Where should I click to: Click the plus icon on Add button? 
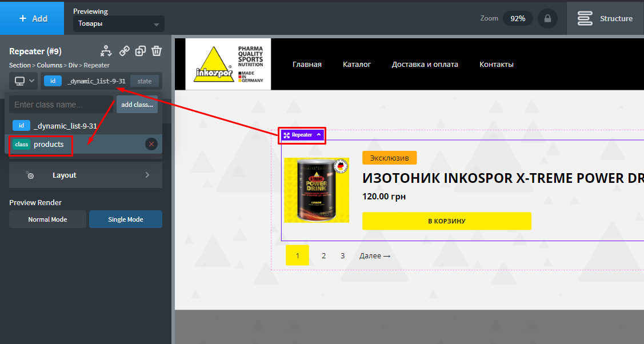point(23,18)
